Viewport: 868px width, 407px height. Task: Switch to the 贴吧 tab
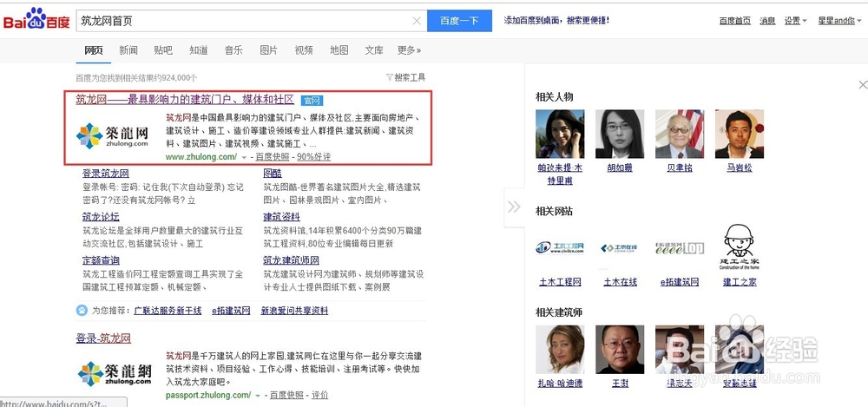(x=163, y=50)
